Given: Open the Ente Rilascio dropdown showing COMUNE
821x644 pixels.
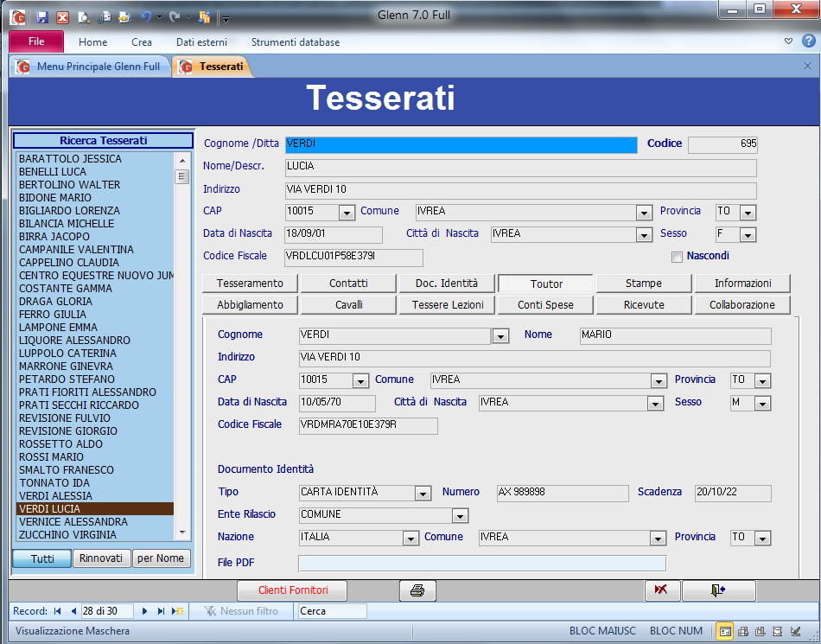Looking at the screenshot, I should [461, 516].
